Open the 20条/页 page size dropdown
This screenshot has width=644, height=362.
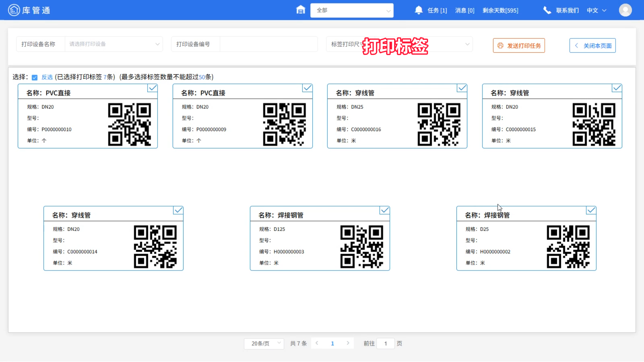264,344
